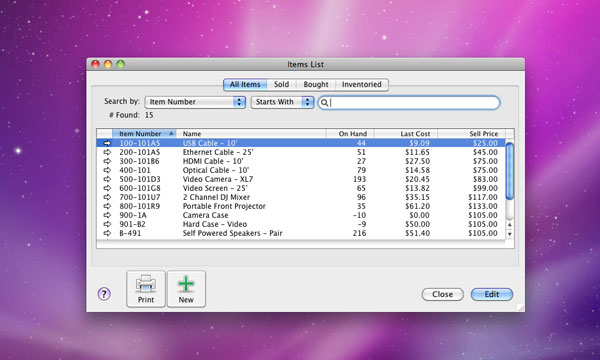
Task: Sort by the Name column header
Action: coord(251,134)
